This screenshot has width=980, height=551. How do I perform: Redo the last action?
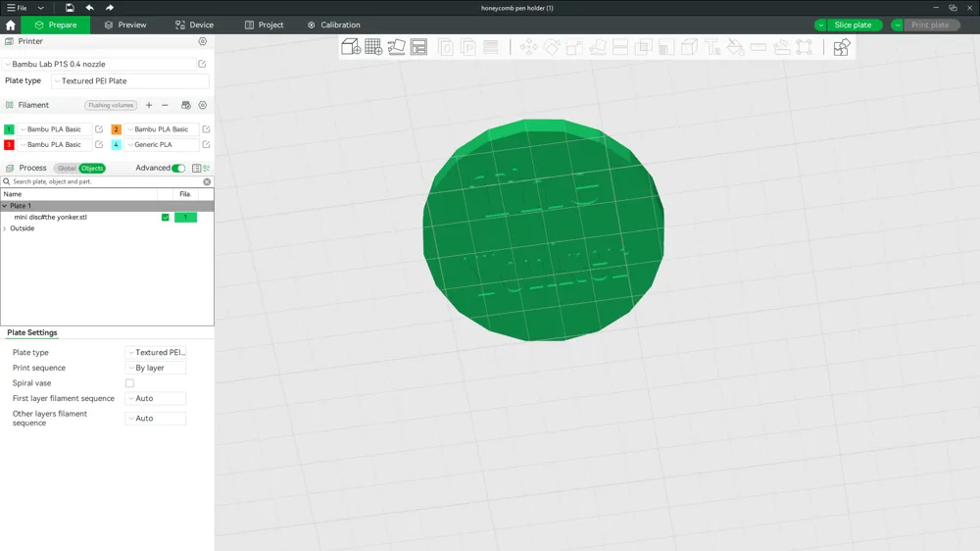click(x=110, y=8)
